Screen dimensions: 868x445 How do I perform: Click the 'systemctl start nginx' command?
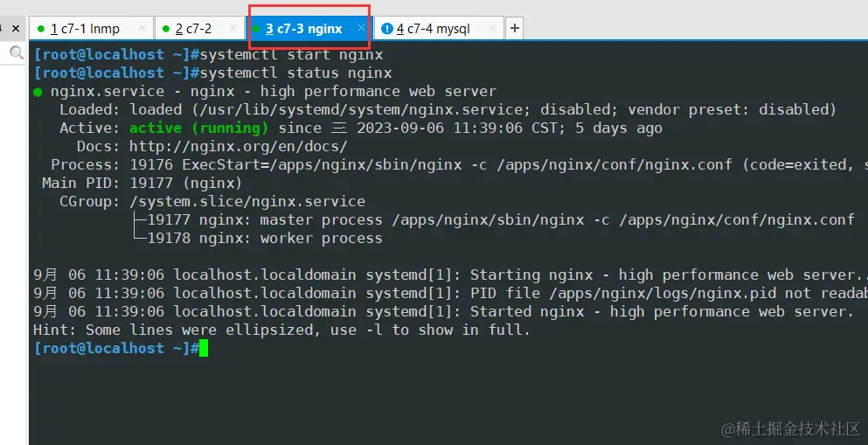pyautogui.click(x=292, y=54)
